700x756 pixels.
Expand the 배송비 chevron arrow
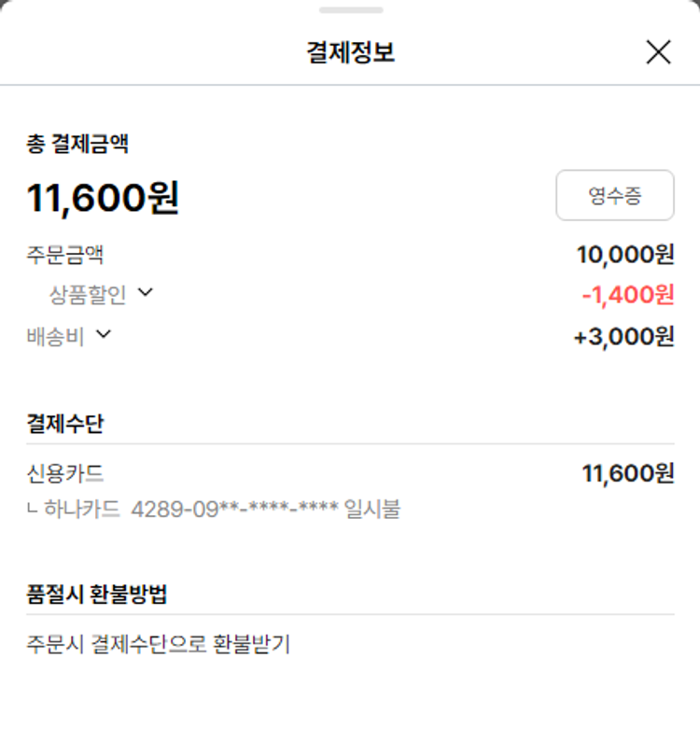click(x=104, y=334)
